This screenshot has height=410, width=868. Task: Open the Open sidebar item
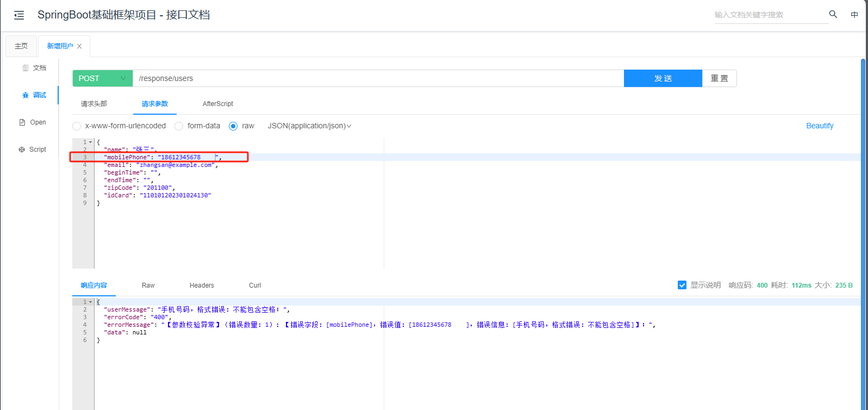[x=33, y=122]
